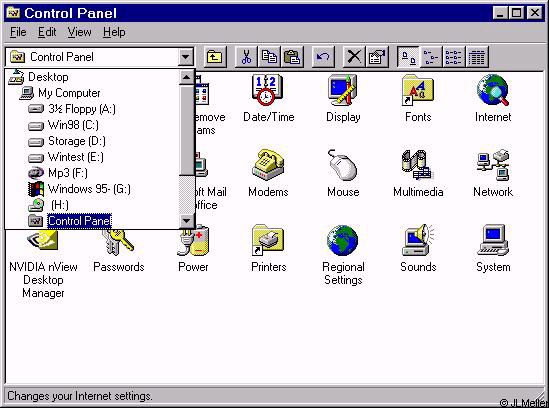Select Desktop in the dropdown list
This screenshot has width=549, height=408.
[92, 77]
